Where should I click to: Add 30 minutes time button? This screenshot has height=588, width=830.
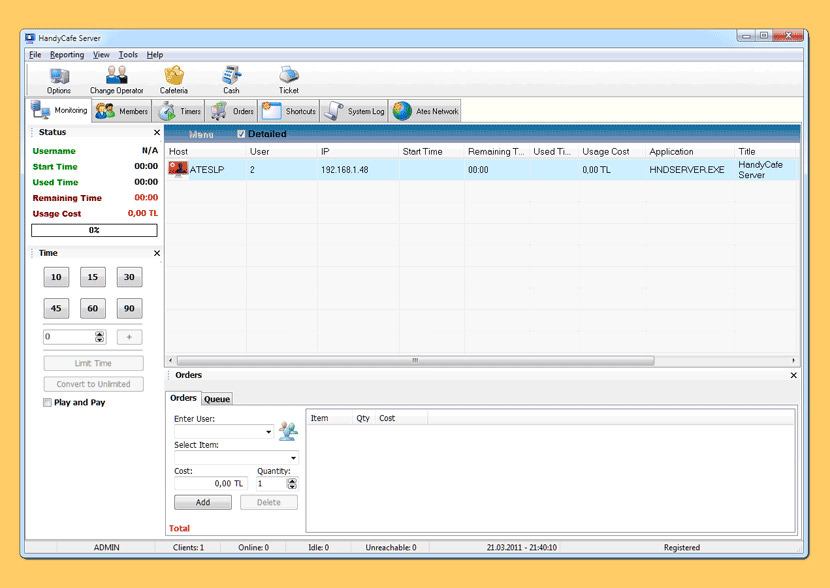pos(129,277)
